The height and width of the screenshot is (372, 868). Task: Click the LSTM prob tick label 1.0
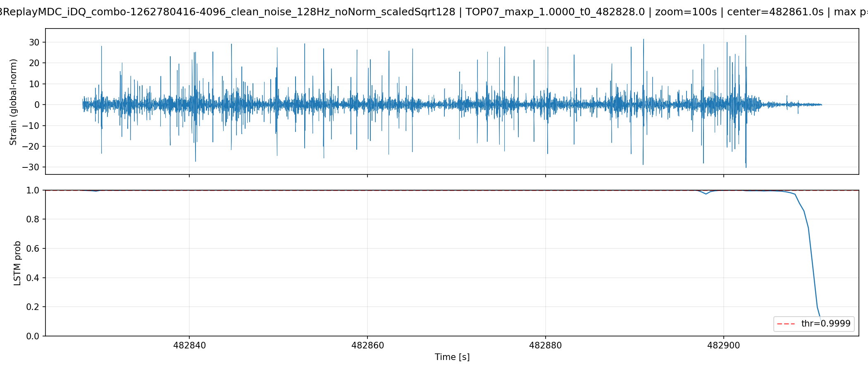coord(33,191)
